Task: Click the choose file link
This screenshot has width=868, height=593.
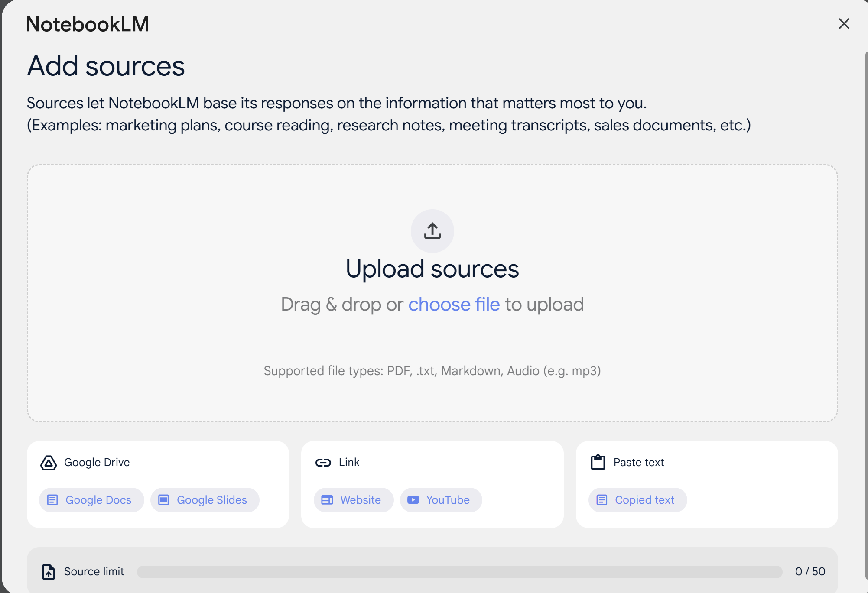Action: 454,305
